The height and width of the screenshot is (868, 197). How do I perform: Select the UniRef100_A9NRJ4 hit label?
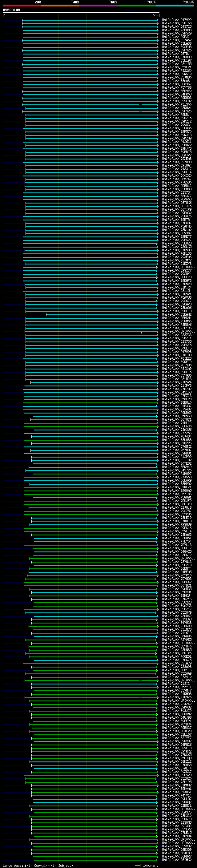coord(177,115)
